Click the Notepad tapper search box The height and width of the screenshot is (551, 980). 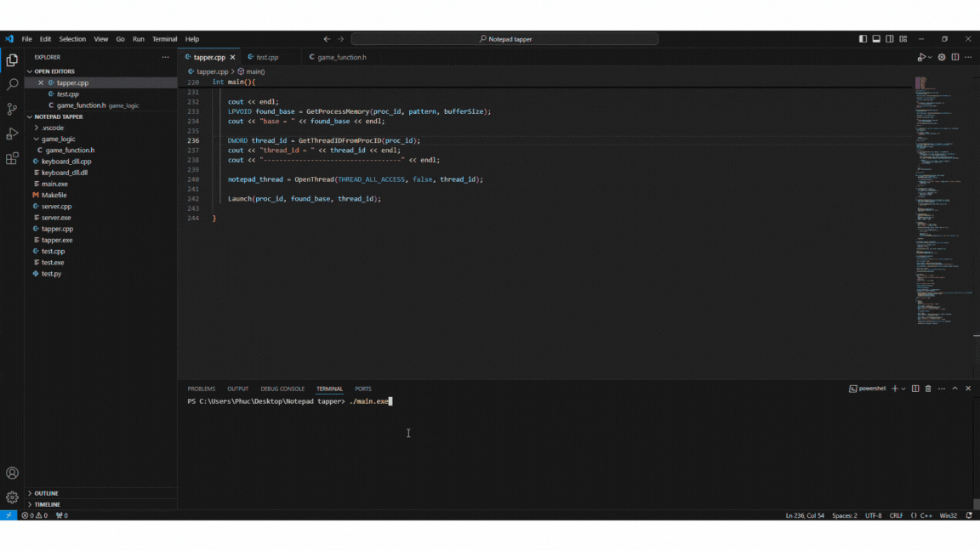pos(504,39)
